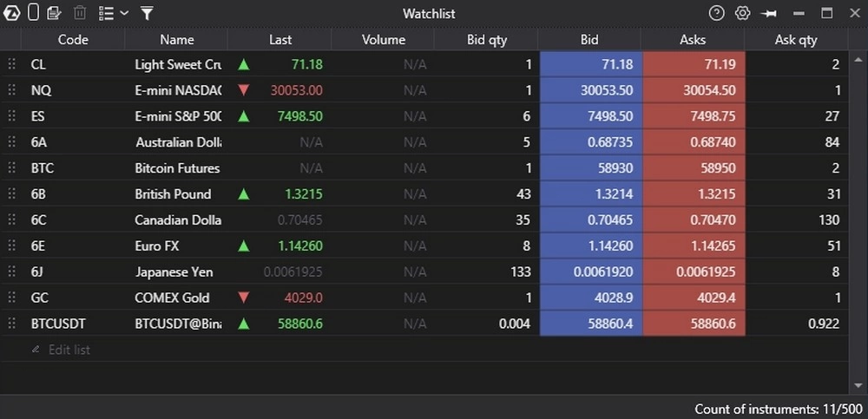Click the scrollbar down arrow
The height and width of the screenshot is (419, 868).
858,385
